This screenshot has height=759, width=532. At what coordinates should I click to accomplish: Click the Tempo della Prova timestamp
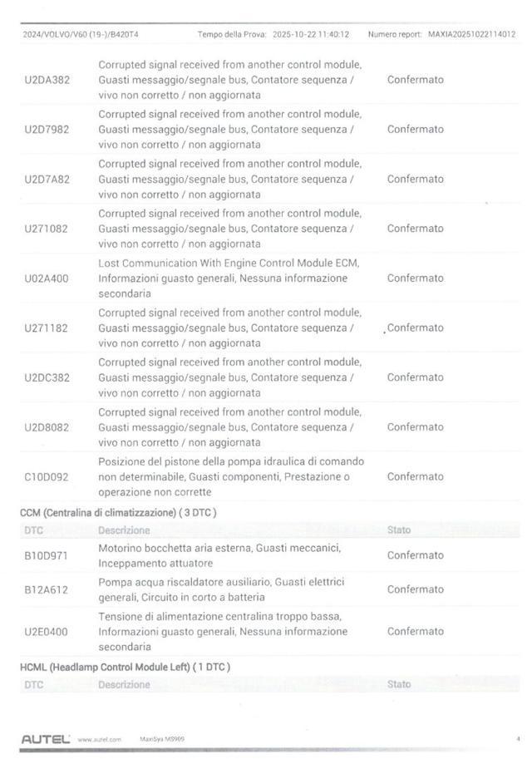pyautogui.click(x=310, y=35)
